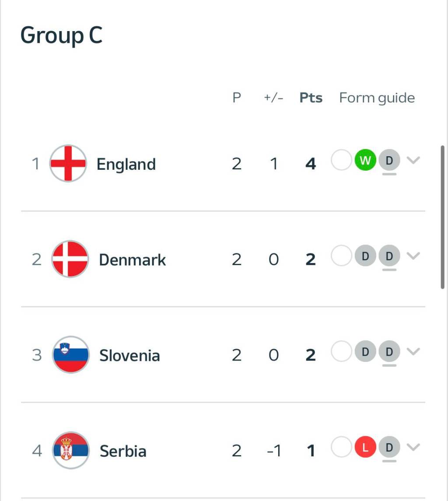Click Serbia's red L form badge

click(x=365, y=447)
